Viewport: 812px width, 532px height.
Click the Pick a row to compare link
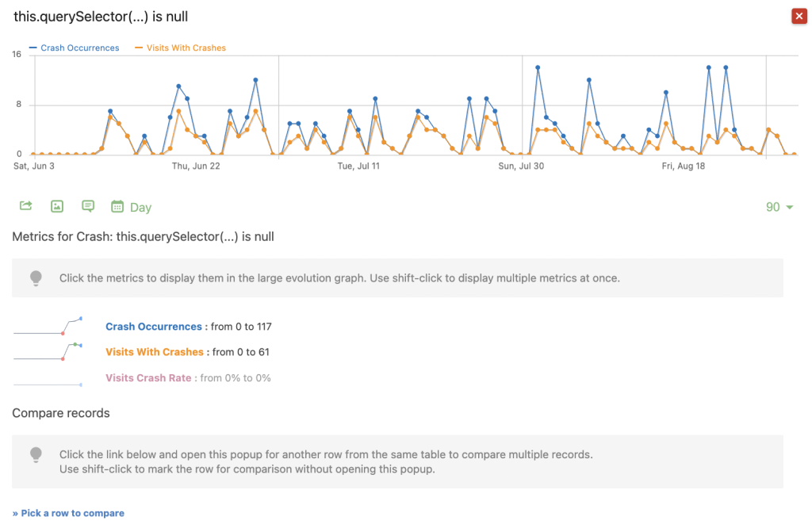click(68, 513)
